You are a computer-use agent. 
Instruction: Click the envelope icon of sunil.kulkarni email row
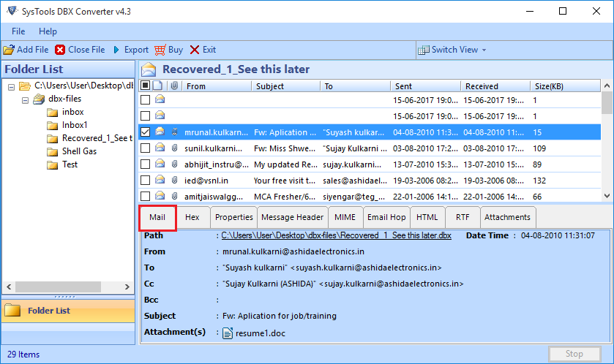[x=160, y=148]
